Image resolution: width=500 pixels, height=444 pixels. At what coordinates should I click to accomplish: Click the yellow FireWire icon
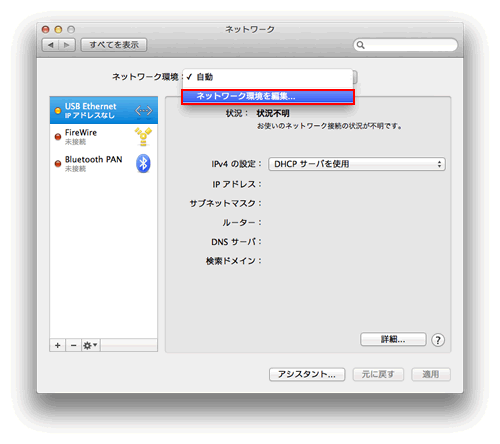click(143, 137)
